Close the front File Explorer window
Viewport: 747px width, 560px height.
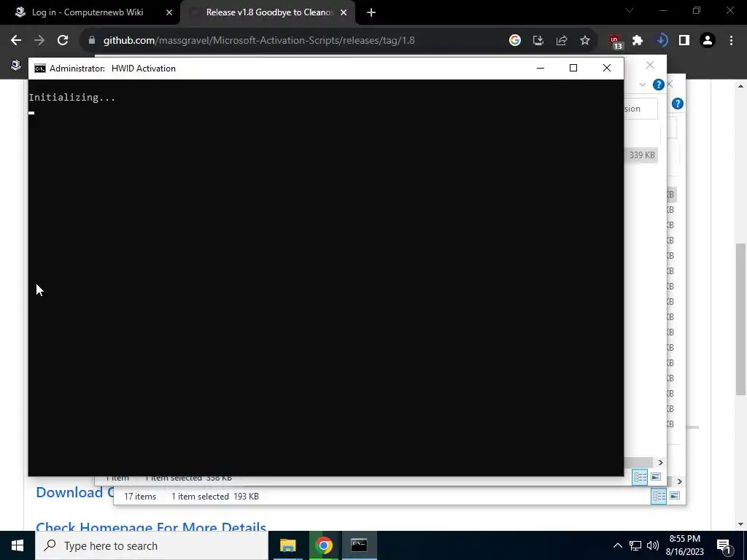pos(650,65)
